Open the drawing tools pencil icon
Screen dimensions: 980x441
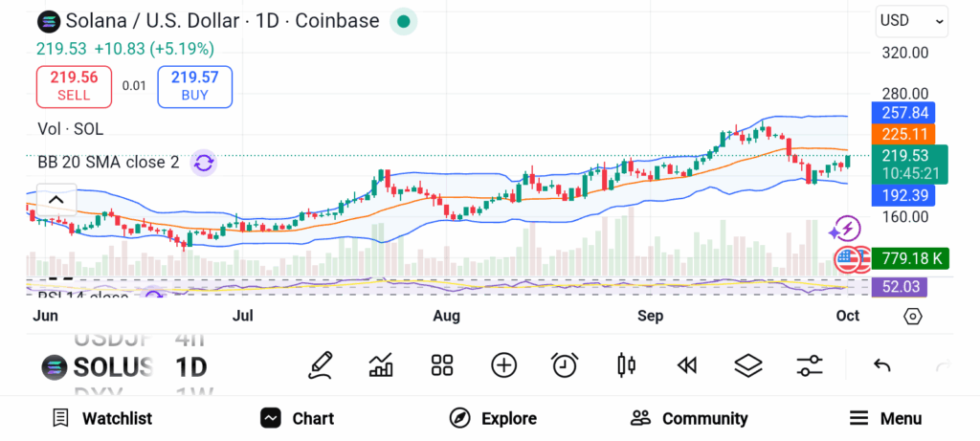(x=321, y=364)
